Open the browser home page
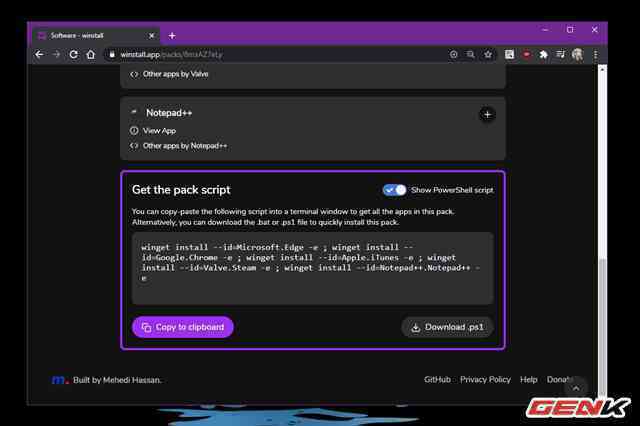The width and height of the screenshot is (640, 426). click(x=91, y=54)
